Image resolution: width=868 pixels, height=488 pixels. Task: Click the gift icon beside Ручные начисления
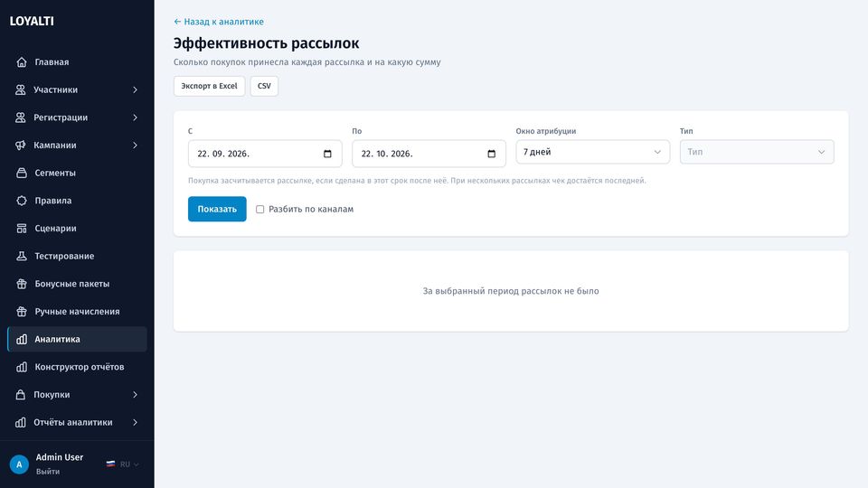click(22, 311)
